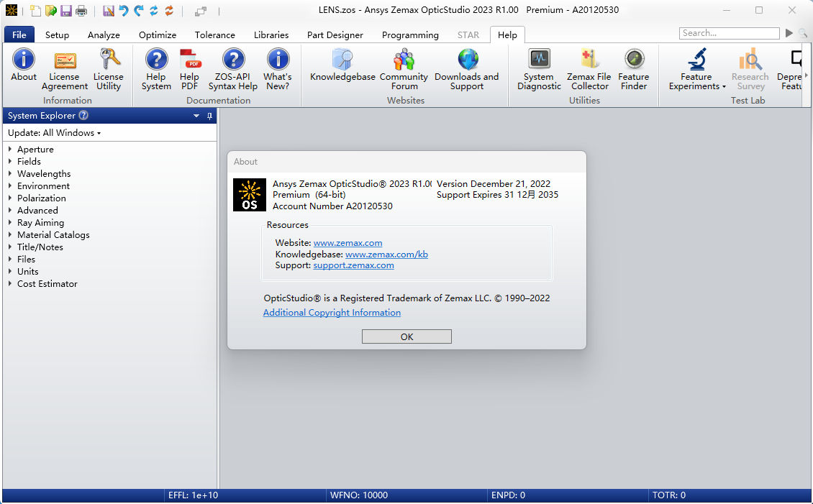Open Additional Copyright Information link

point(332,312)
